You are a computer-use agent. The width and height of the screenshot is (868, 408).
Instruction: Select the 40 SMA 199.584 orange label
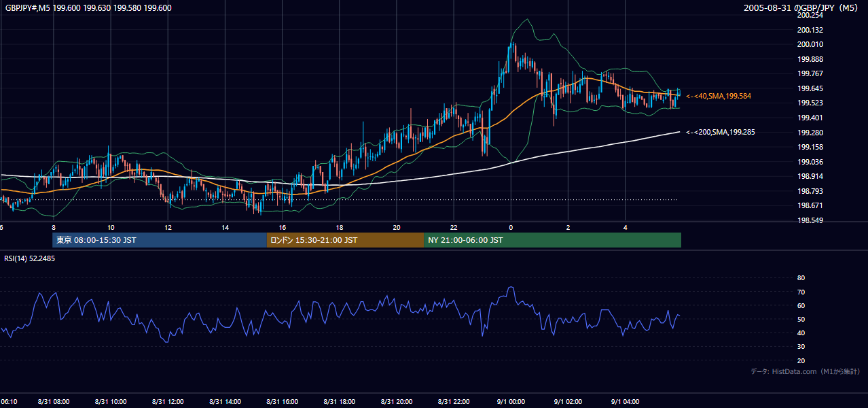pyautogui.click(x=719, y=97)
